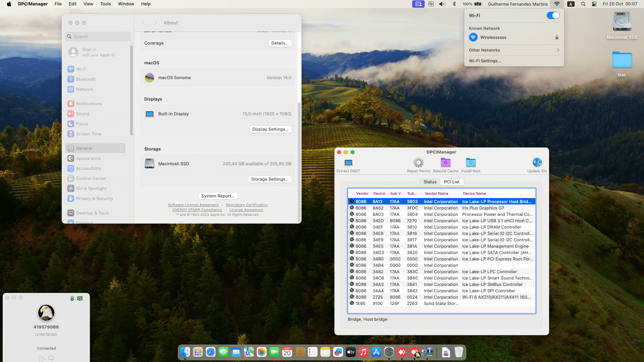This screenshot has width=644, height=362.
Task: Open the Software License Agreement link
Action: click(193, 205)
